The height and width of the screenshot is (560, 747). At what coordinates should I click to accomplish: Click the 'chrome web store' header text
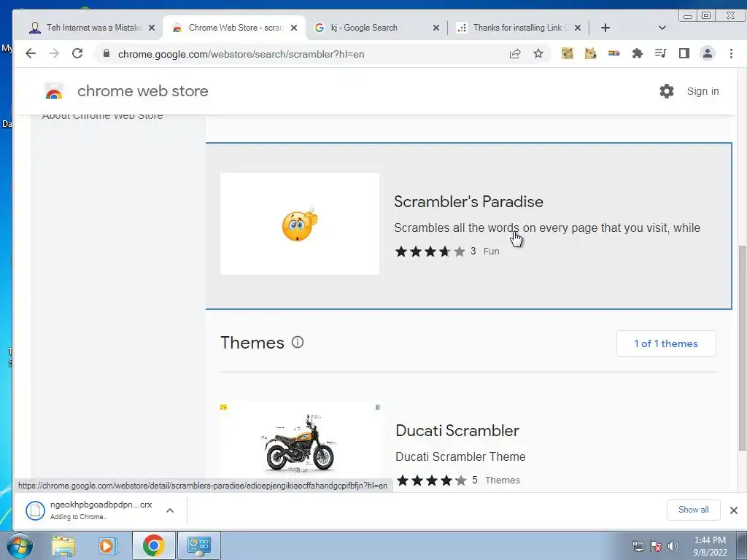click(143, 91)
